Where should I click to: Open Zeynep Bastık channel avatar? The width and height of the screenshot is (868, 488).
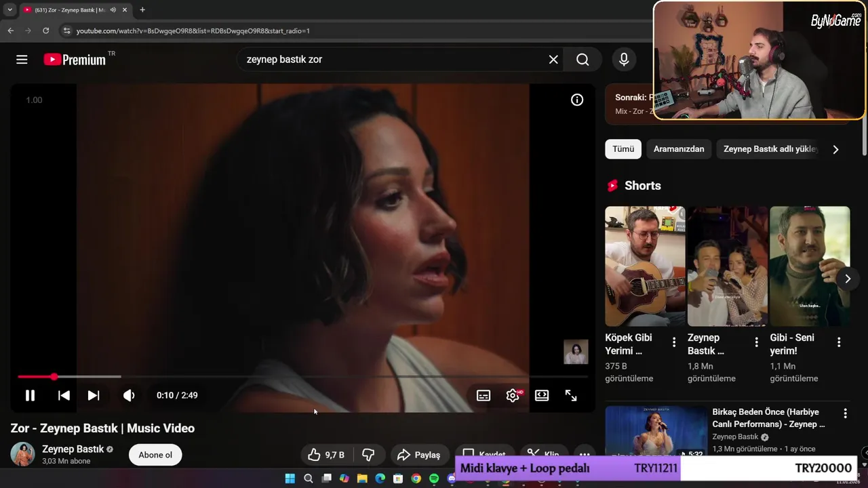pyautogui.click(x=22, y=454)
